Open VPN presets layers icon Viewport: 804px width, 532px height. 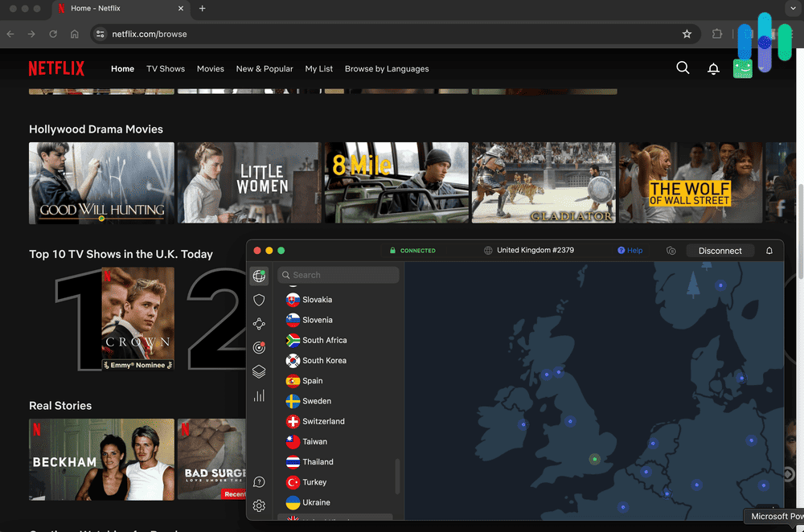[x=259, y=371]
